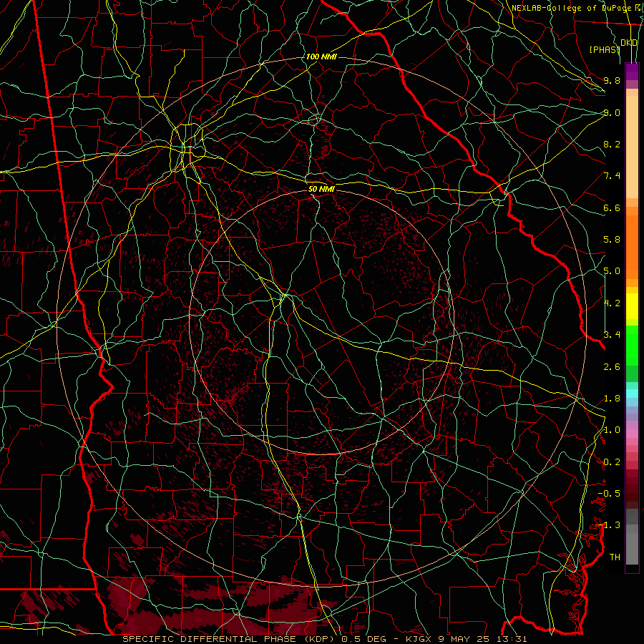Click the "KJGX" radar site identifier
644x644 pixels.
(x=417, y=639)
